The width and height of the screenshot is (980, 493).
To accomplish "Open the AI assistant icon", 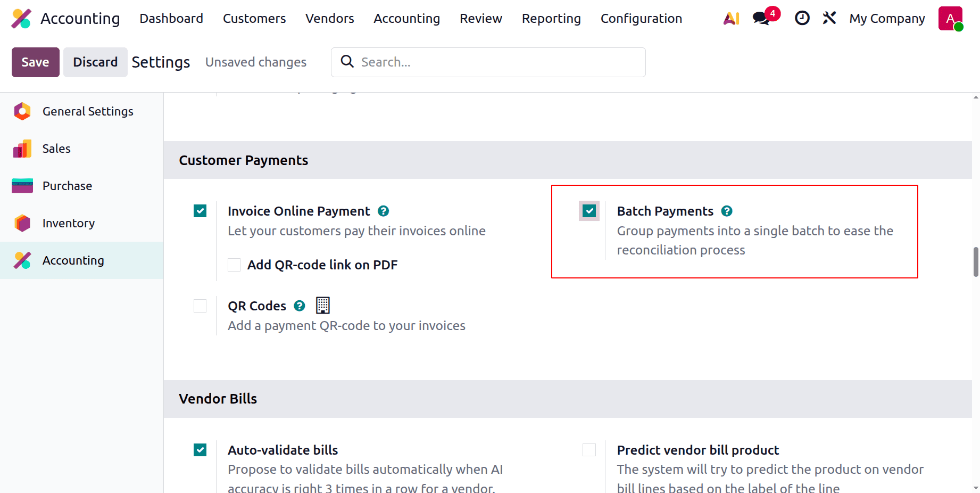I will point(732,19).
